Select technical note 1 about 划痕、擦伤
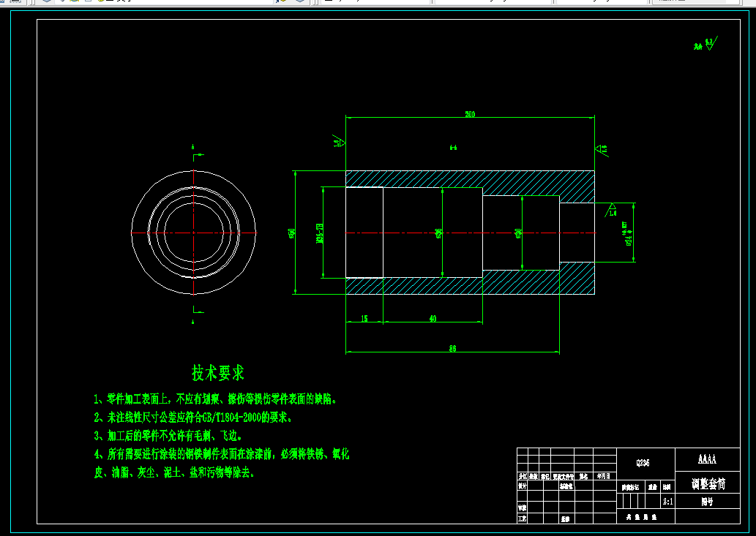This screenshot has height=536, width=756. tap(215, 399)
